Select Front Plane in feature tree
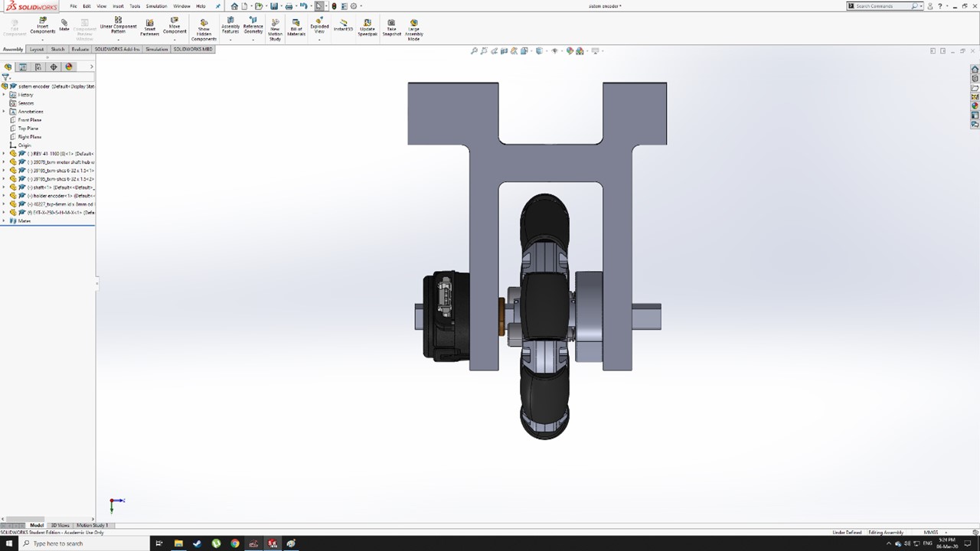980x551 pixels. point(30,120)
